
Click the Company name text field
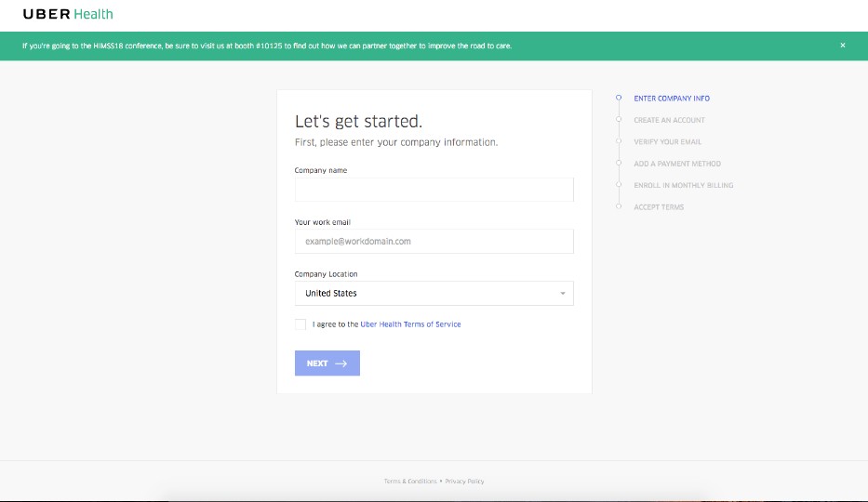(434, 190)
